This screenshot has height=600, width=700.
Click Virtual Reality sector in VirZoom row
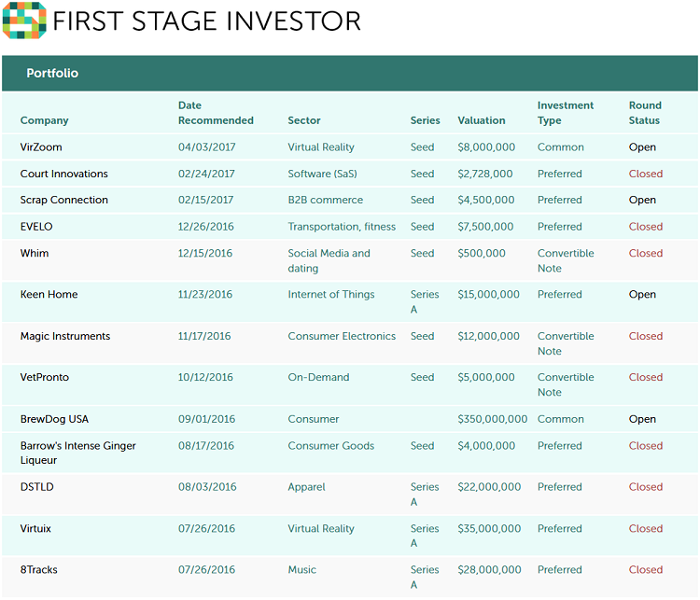[321, 147]
